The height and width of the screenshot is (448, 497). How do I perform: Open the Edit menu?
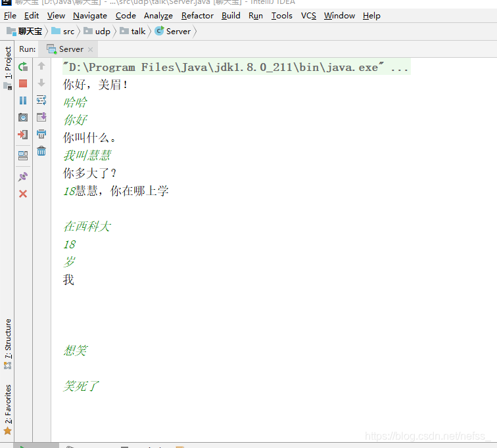[32, 16]
